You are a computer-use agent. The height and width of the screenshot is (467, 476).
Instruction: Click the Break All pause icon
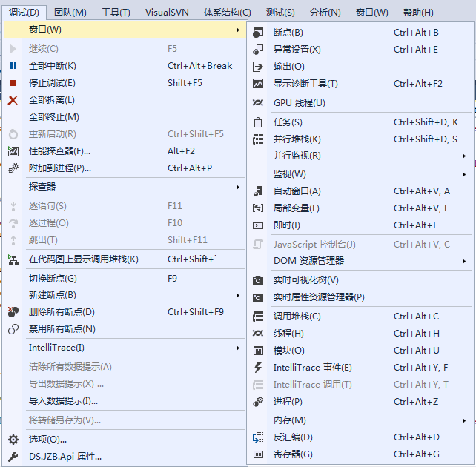coord(13,65)
